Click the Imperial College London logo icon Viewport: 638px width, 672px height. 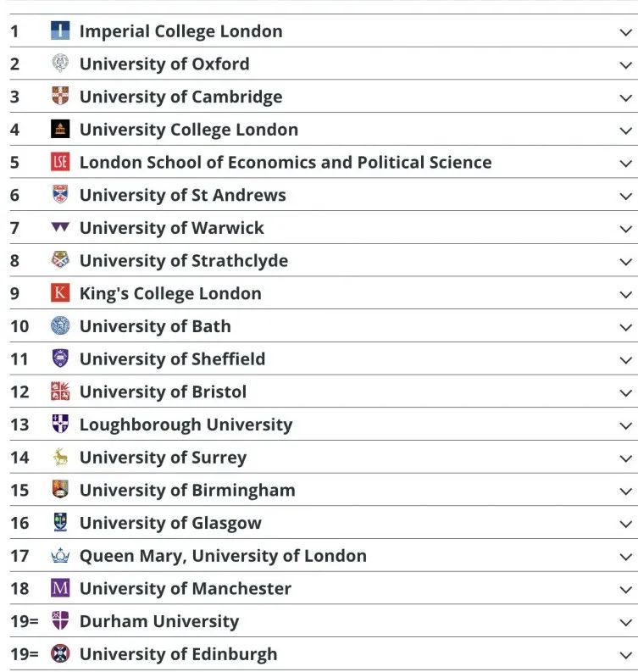pos(60,31)
